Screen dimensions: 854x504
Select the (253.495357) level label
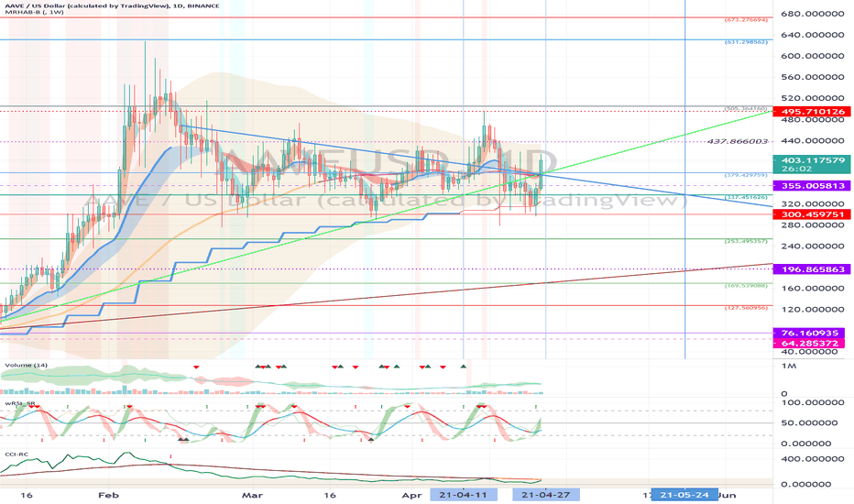pos(746,241)
